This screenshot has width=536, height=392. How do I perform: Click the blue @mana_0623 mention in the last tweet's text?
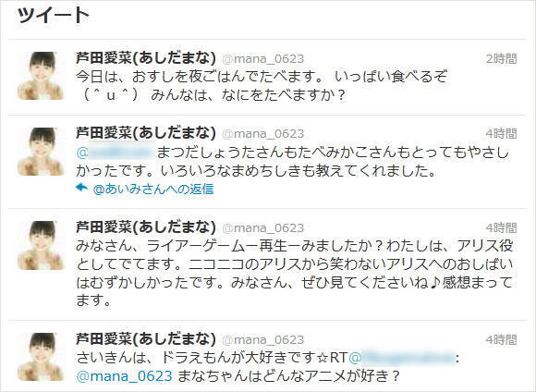tap(125, 376)
